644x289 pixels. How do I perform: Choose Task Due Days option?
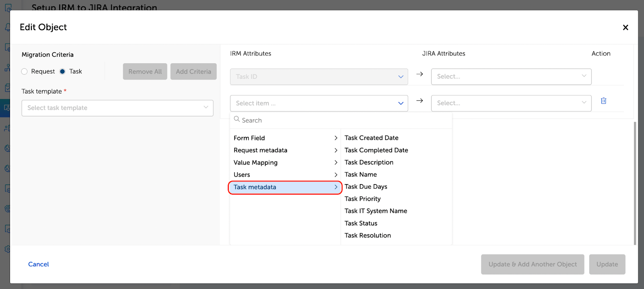[366, 187]
